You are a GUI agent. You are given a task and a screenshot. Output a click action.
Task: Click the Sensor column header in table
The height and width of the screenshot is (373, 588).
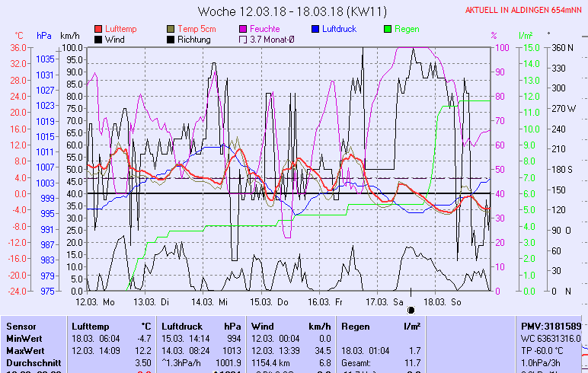tap(21, 325)
